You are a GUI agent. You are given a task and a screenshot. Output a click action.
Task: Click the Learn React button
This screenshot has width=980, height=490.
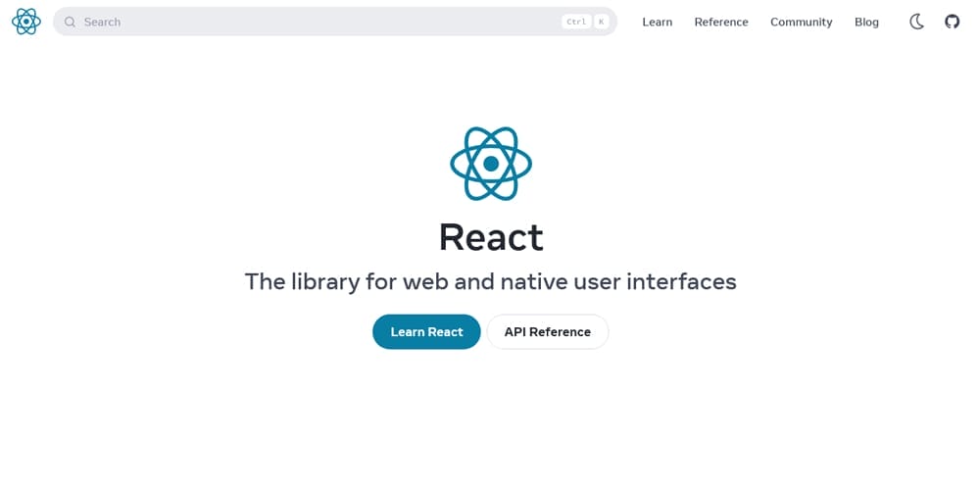(427, 332)
